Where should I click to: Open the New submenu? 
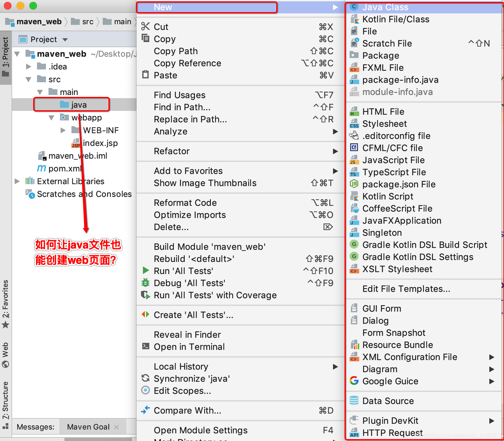[x=240, y=7]
